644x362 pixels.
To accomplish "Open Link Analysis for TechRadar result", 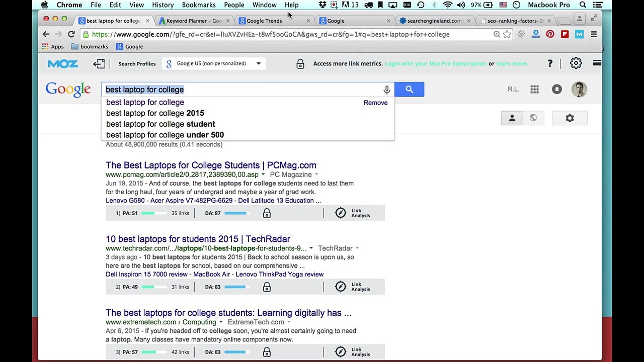I will [x=353, y=287].
